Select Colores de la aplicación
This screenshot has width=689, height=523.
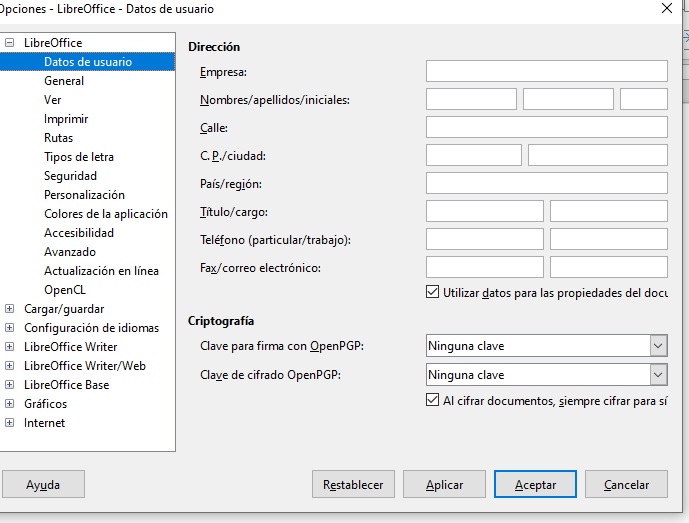click(x=106, y=214)
